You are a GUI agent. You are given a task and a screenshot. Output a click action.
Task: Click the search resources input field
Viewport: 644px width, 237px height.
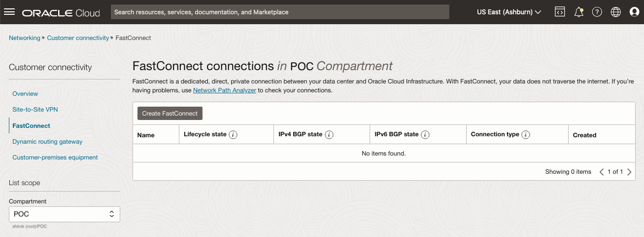(x=280, y=12)
